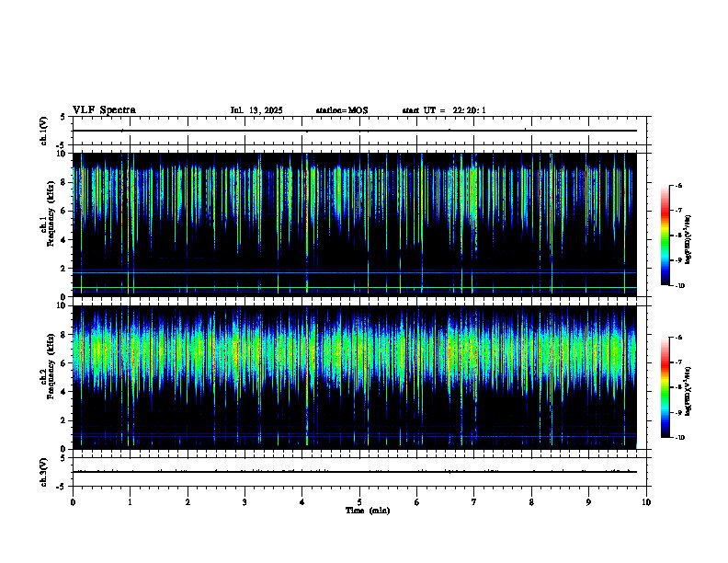Click the time axis tick label "1"

(130, 502)
